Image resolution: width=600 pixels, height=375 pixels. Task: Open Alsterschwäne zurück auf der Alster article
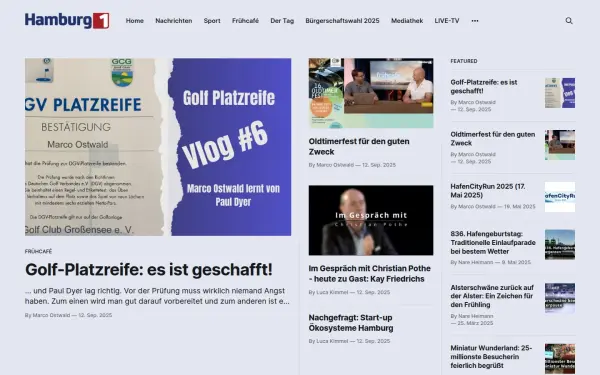(x=492, y=296)
